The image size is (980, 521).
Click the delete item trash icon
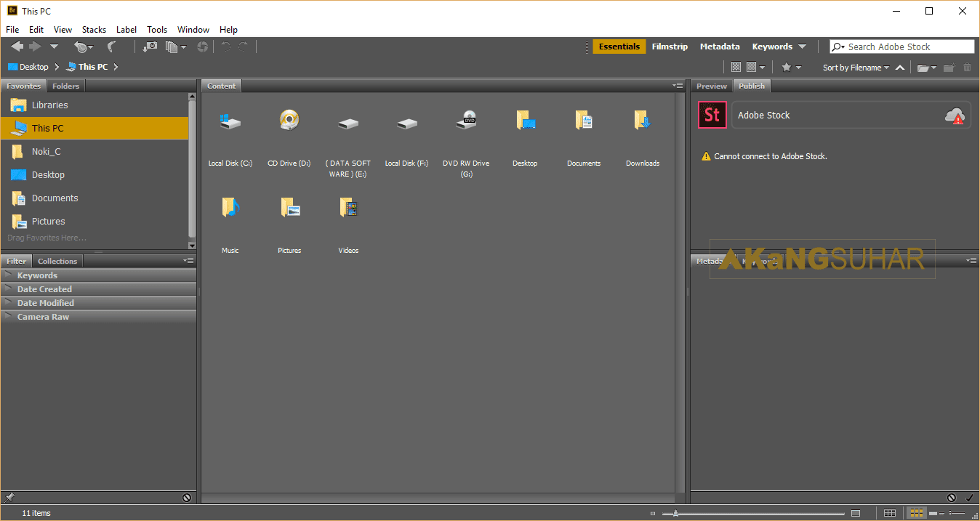point(967,68)
